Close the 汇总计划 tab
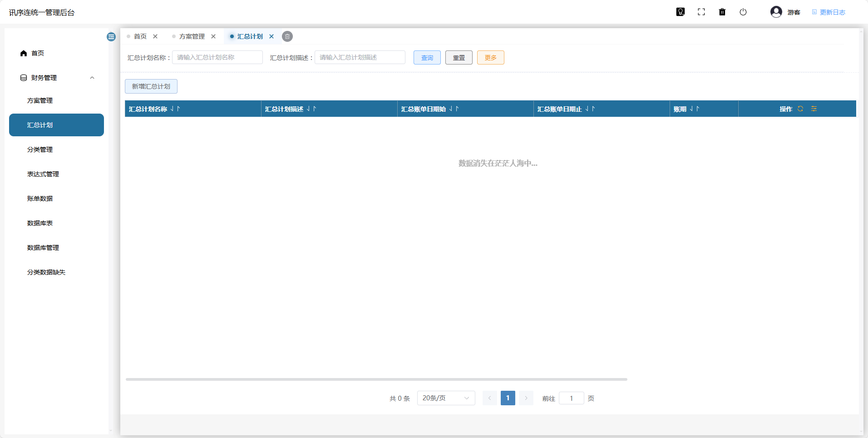The height and width of the screenshot is (438, 868). tap(271, 36)
